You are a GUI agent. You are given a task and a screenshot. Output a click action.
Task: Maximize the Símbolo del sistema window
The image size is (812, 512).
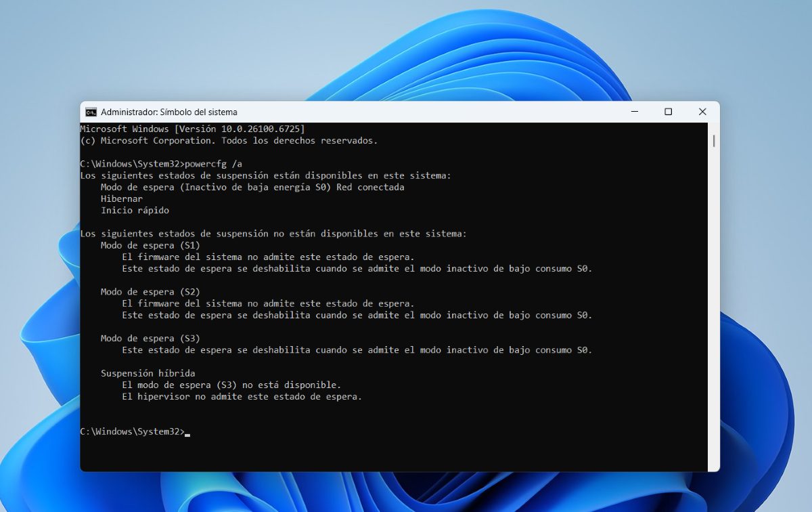(x=668, y=112)
